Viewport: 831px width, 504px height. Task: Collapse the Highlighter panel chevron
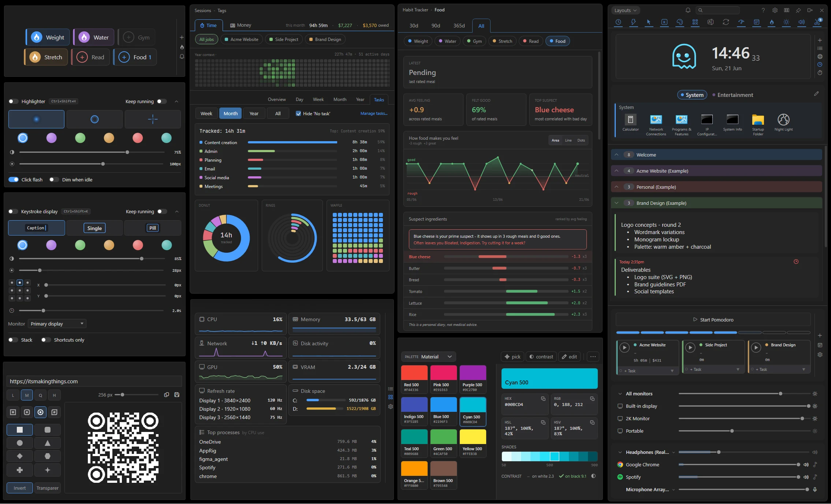click(x=176, y=101)
